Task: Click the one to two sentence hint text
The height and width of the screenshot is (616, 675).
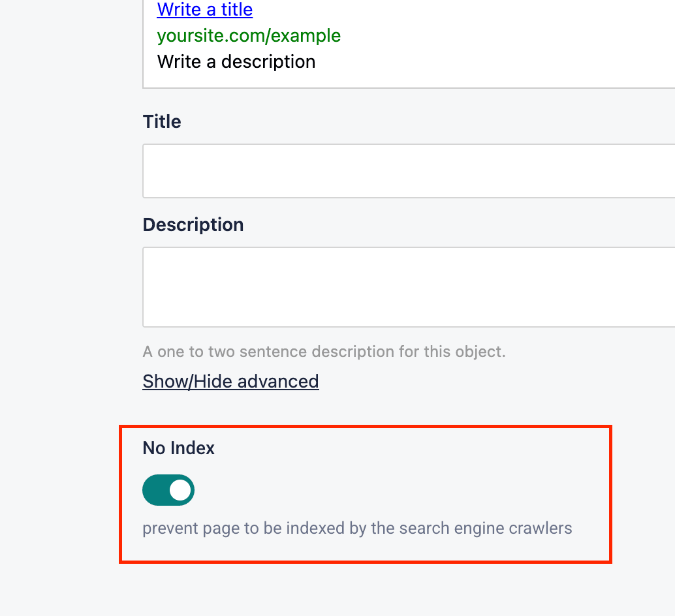Action: coord(324,352)
